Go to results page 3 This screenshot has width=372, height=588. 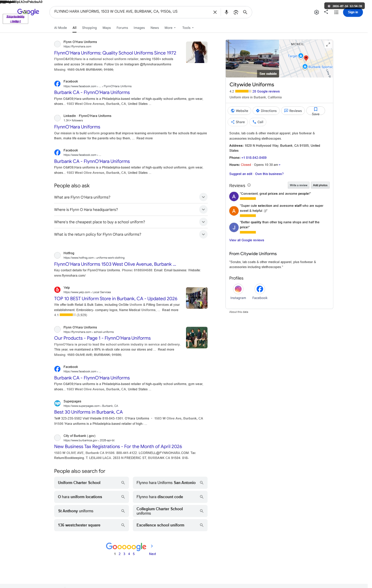coord(124,554)
